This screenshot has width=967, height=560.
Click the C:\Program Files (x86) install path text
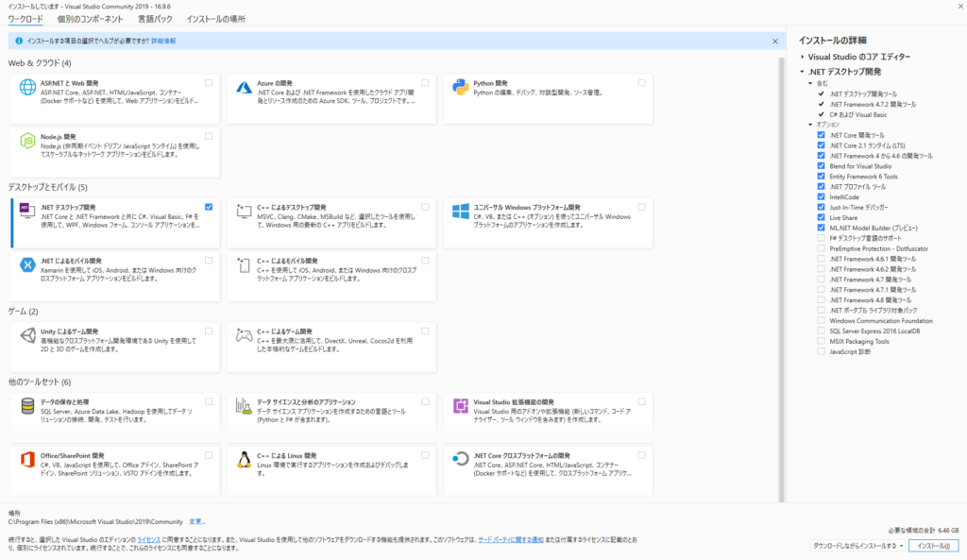coord(95,522)
